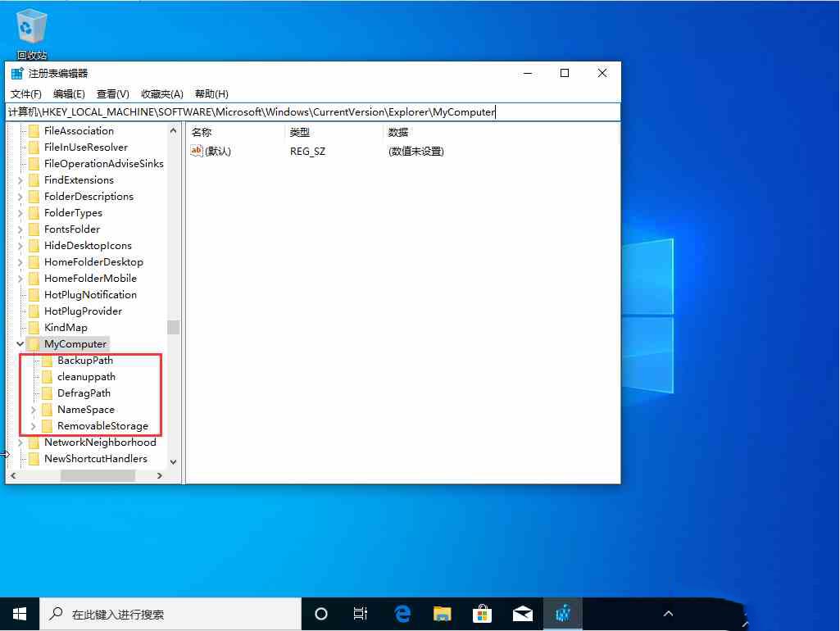
Task: Select the DefragPath folder icon
Action: 48,393
